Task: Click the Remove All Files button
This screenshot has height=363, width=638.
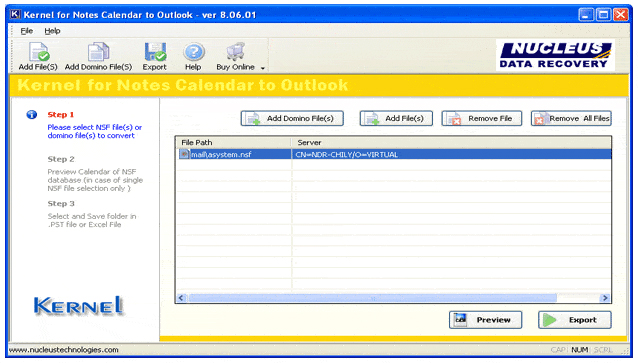Action: click(x=571, y=118)
